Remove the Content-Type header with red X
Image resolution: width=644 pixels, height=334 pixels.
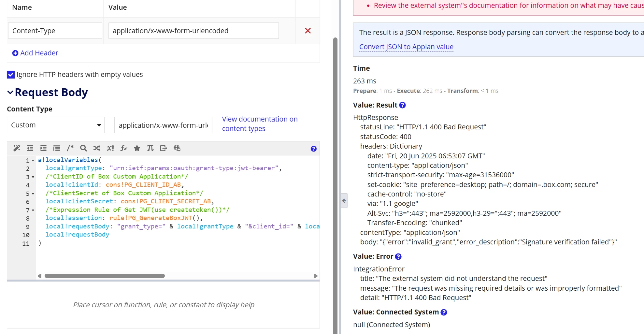coord(308,31)
